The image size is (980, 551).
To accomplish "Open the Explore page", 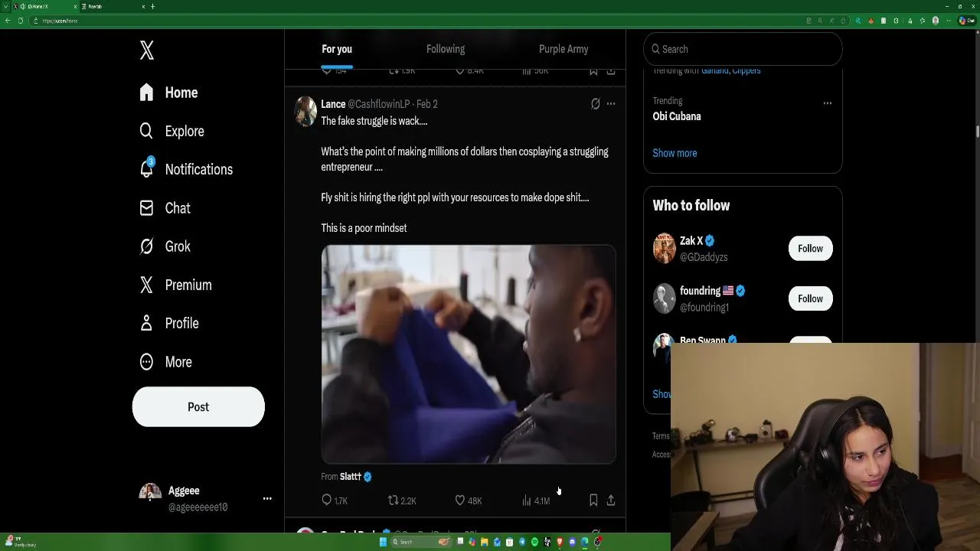I will tap(172, 131).
